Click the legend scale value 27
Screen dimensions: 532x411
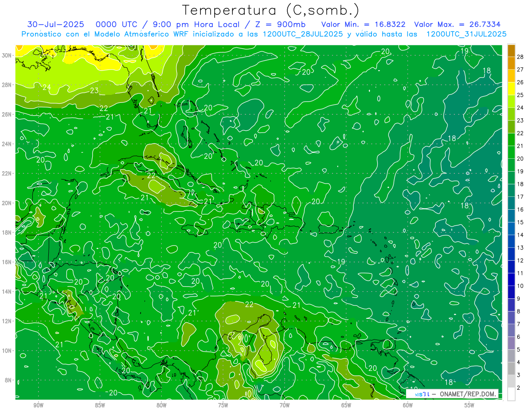(x=520, y=70)
